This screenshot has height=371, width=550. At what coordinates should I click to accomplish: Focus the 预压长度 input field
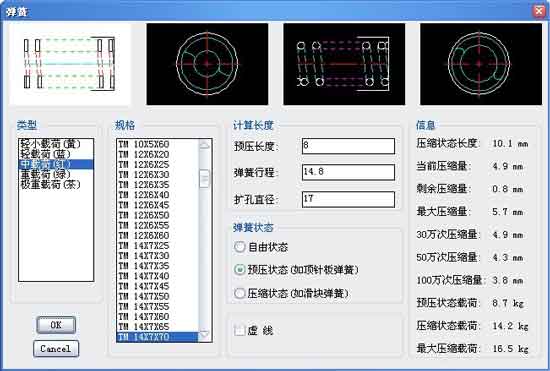point(348,146)
